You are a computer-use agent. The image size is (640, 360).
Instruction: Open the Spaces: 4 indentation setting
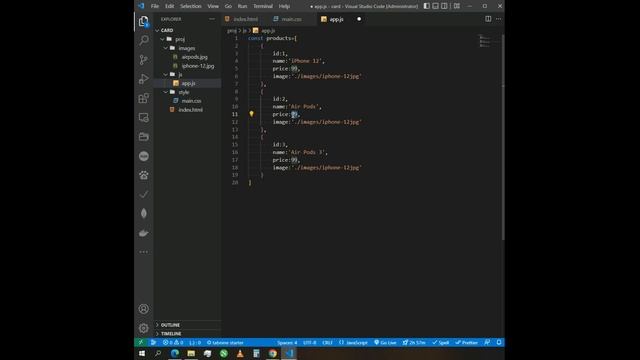point(287,342)
